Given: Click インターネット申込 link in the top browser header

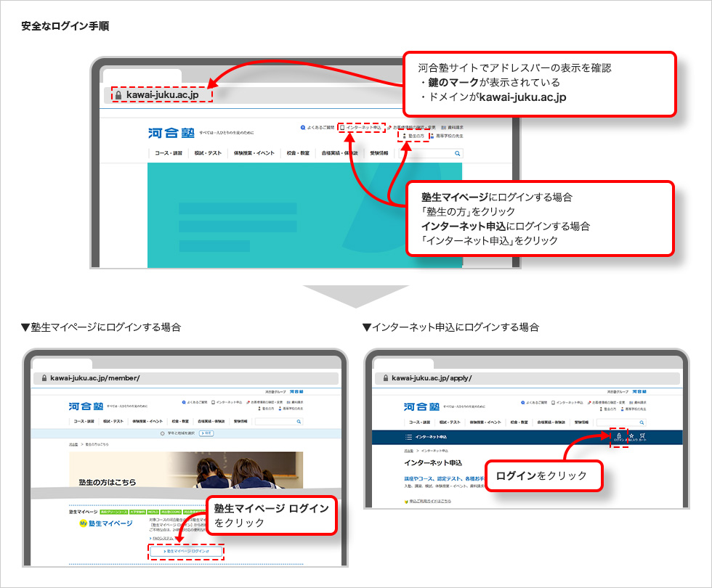Looking at the screenshot, I should pyautogui.click(x=361, y=128).
